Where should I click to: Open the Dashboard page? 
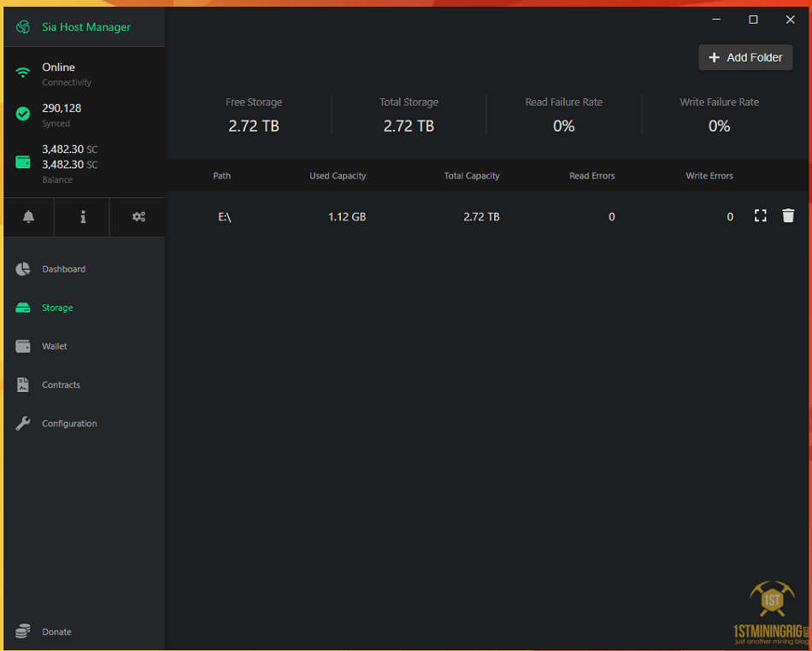pyautogui.click(x=64, y=269)
